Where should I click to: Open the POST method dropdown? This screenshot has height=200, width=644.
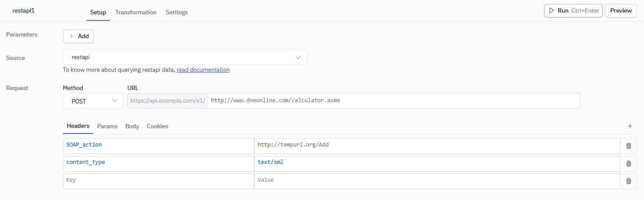pyautogui.click(x=93, y=101)
